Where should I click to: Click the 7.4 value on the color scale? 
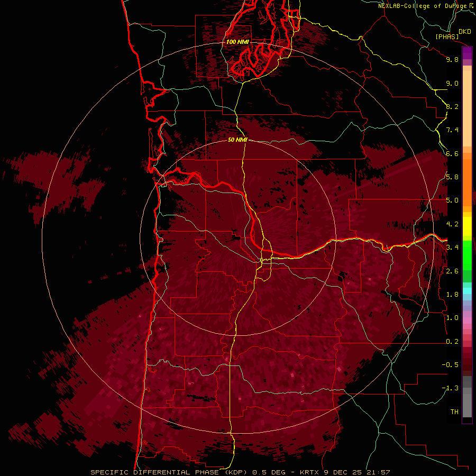coord(452,130)
